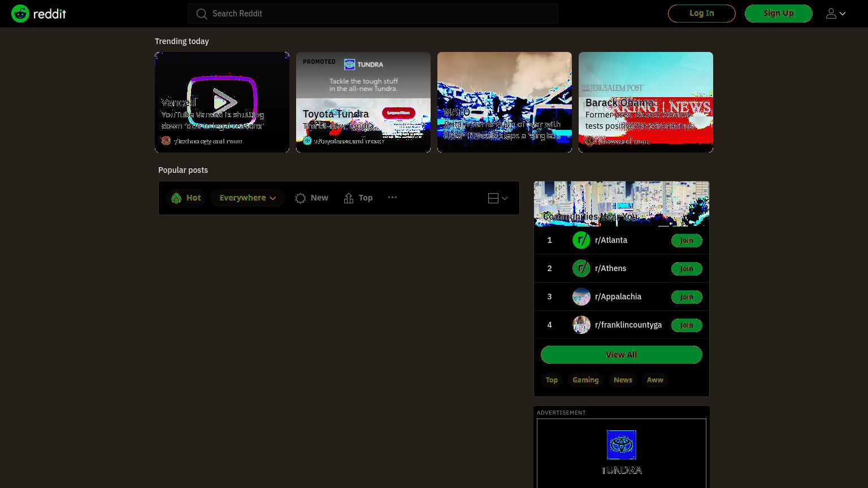The width and height of the screenshot is (868, 488).
Task: Open the Aww category tag
Action: point(655,380)
